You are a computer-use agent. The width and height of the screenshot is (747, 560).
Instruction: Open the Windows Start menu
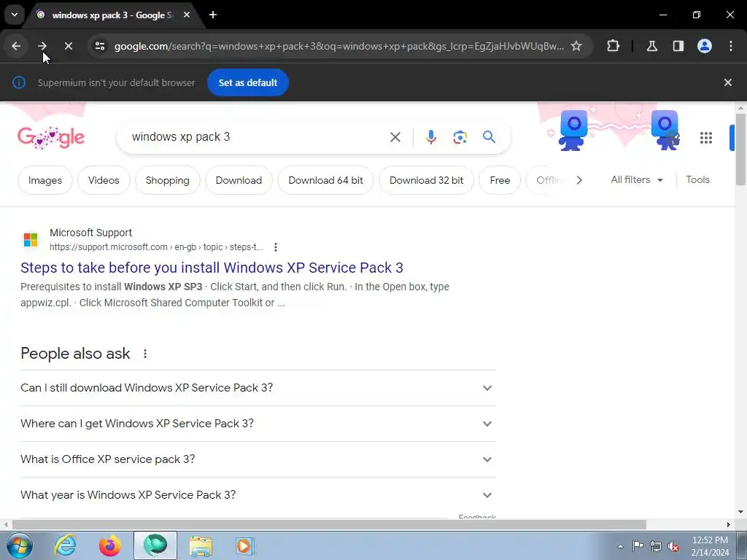[19, 545]
